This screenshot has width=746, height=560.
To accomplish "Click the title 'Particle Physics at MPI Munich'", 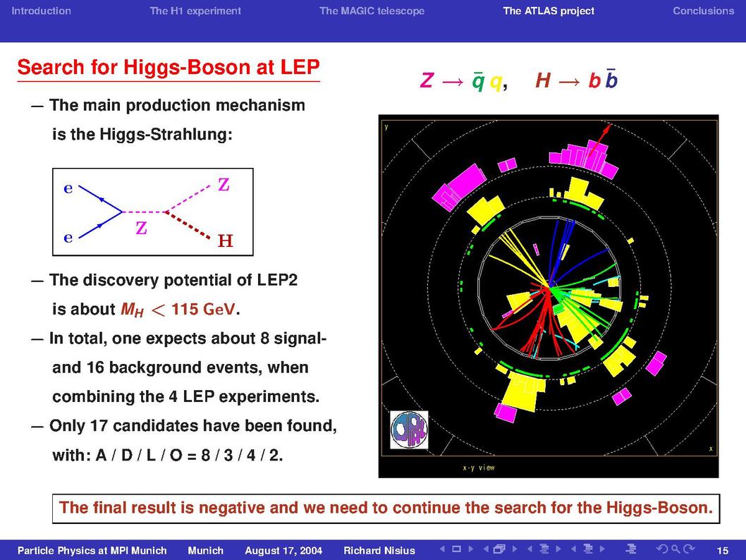I will point(92,551).
